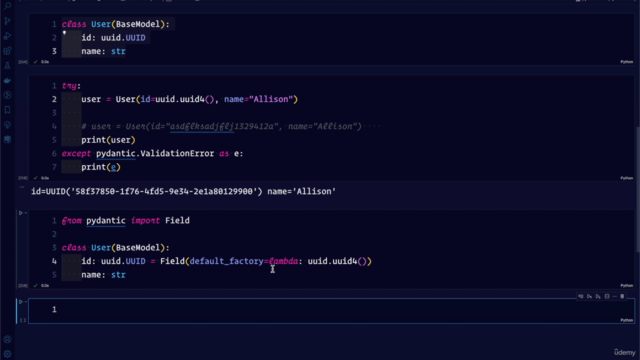Image resolution: width=640 pixels, height=360 pixels.
Task: Click 'class User(BaseModel):' in third cell
Action: click(116, 248)
